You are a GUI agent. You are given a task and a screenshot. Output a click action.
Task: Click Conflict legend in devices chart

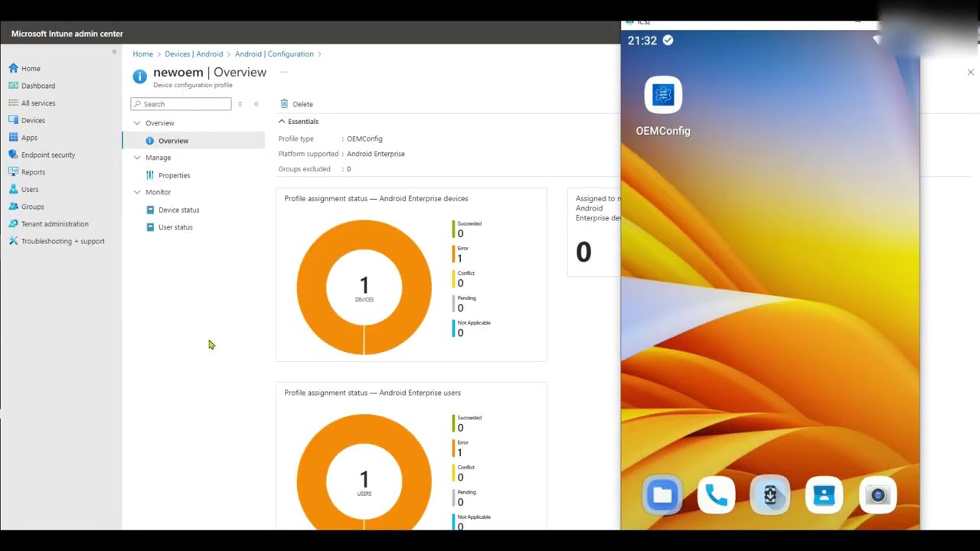click(x=464, y=279)
